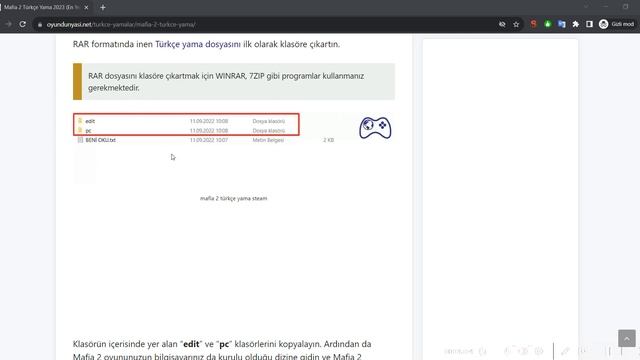Maximize the browser window
The height and width of the screenshot is (360, 640).
click(x=625, y=7)
